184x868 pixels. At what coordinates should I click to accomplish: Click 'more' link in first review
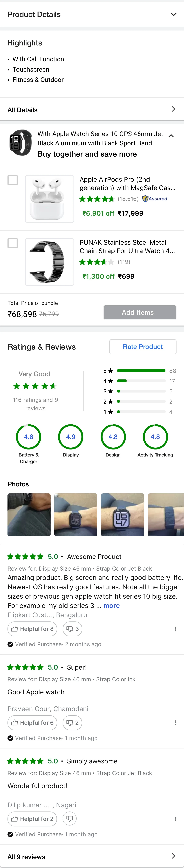(111, 605)
